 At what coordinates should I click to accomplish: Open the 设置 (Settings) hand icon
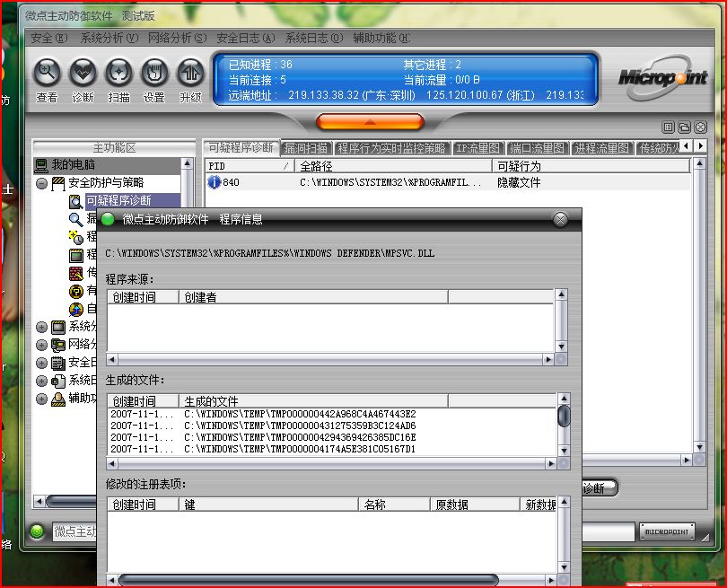tap(154, 73)
